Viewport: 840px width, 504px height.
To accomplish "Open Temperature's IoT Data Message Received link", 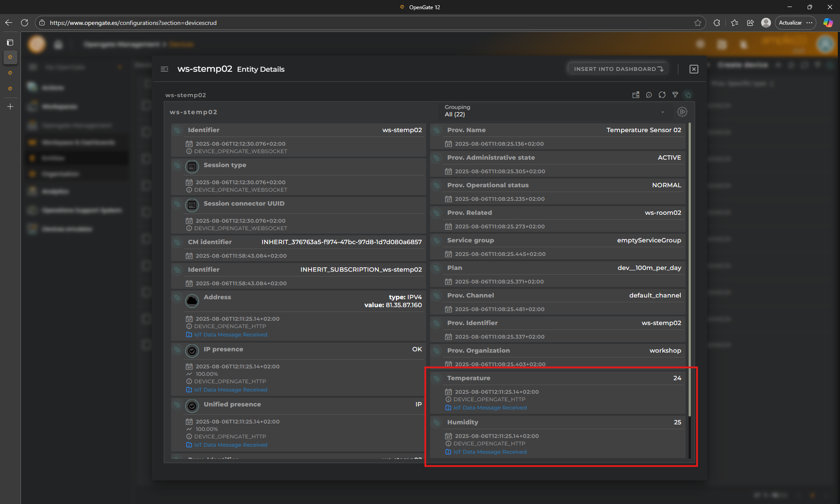I will coord(490,408).
